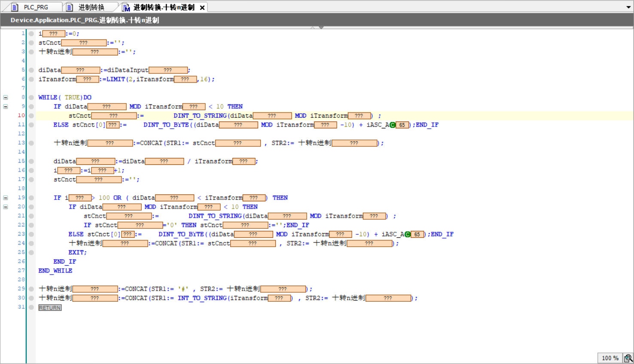
Task: Click the 进制转换 tab document icon
Action: coord(70,7)
